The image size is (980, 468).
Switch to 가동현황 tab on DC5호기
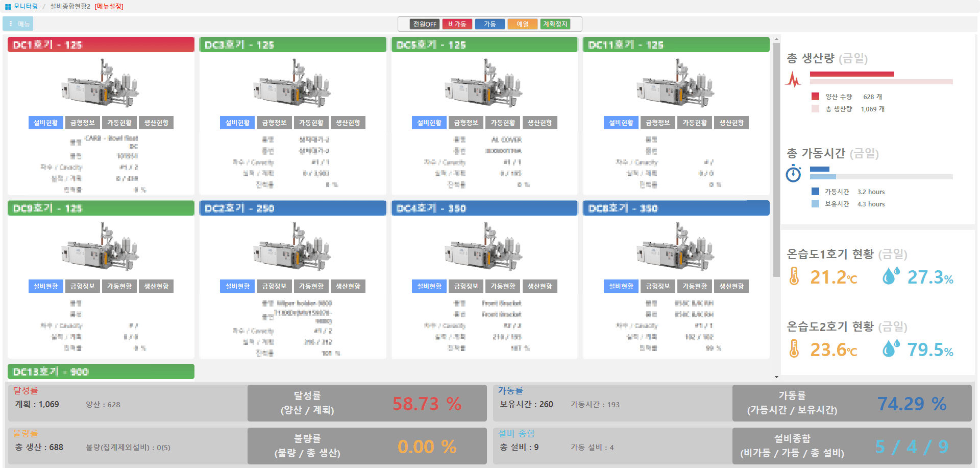tap(503, 122)
